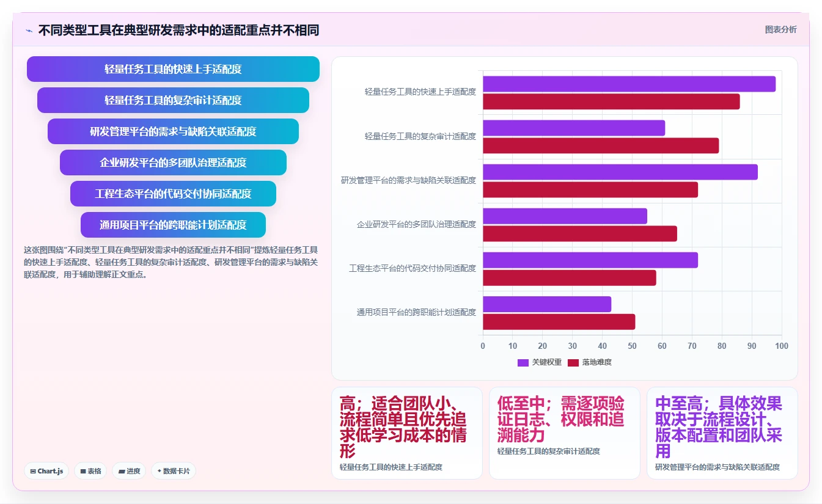Viewport: 822px width, 504px height.
Task: Click the x-axis tick label 50
Action: [633, 346]
